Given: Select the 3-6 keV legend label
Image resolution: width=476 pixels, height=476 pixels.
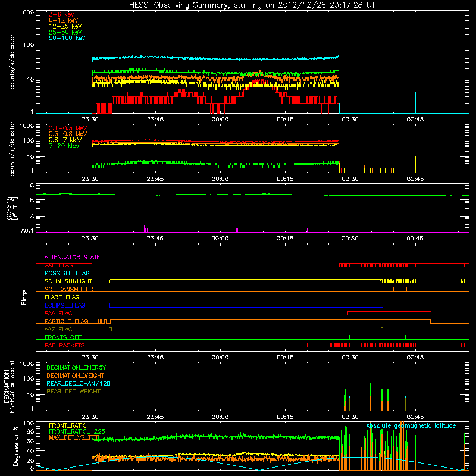Looking at the screenshot, I should point(62,14).
